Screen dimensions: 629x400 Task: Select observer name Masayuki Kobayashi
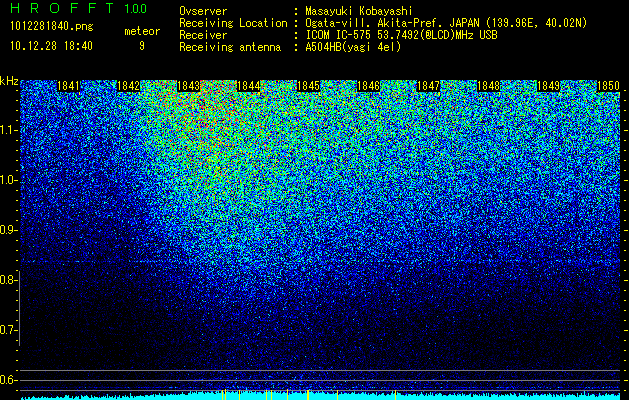[x=359, y=11]
